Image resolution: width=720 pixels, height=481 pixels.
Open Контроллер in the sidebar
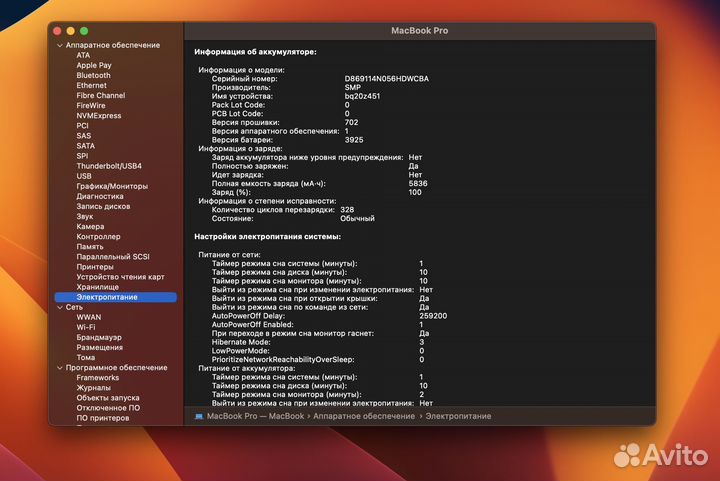pyautogui.click(x=98, y=237)
